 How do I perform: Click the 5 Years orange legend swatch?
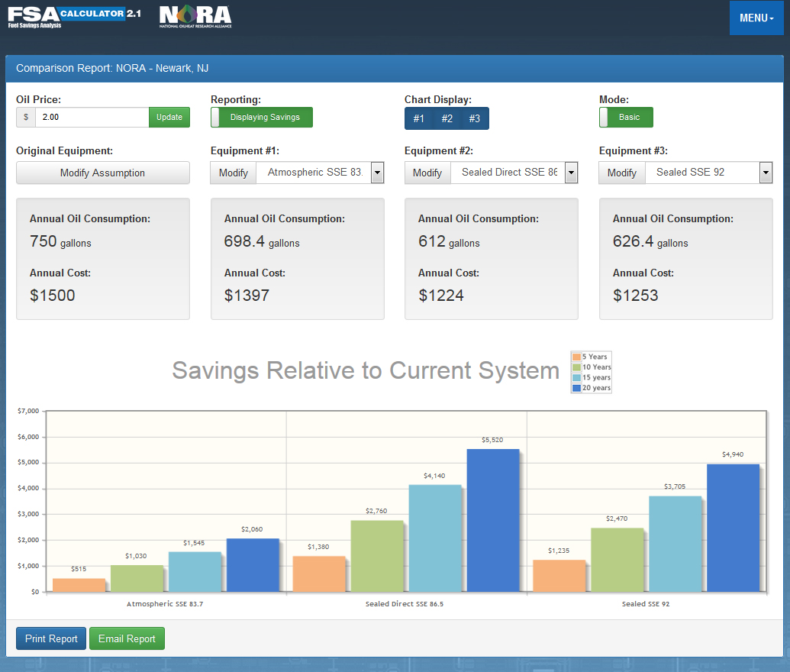click(576, 357)
